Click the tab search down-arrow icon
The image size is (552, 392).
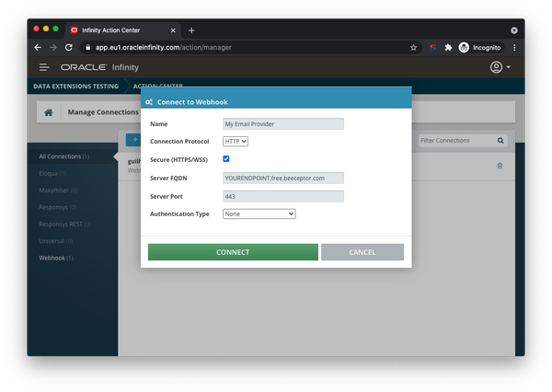point(514,30)
